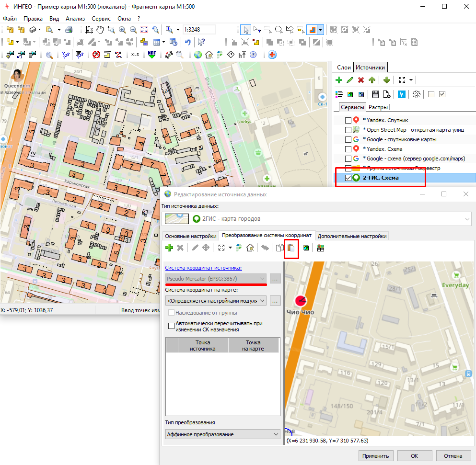
Task: Add reference point with green plus in dialog
Action: 169,248
